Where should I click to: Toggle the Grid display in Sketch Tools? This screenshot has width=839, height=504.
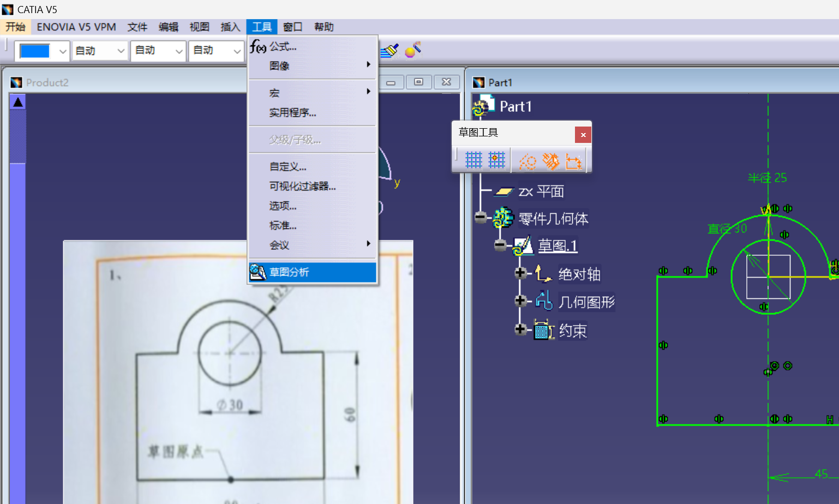(473, 160)
